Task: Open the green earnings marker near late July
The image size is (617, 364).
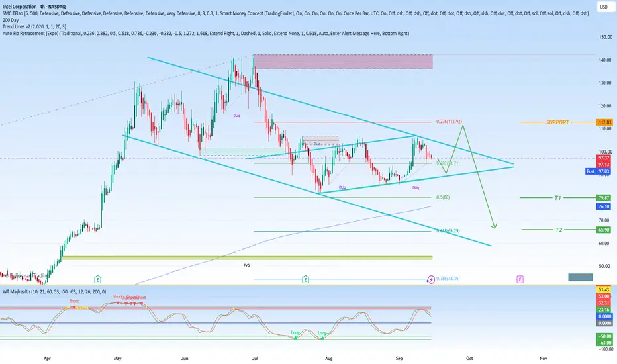Action: pyautogui.click(x=305, y=279)
